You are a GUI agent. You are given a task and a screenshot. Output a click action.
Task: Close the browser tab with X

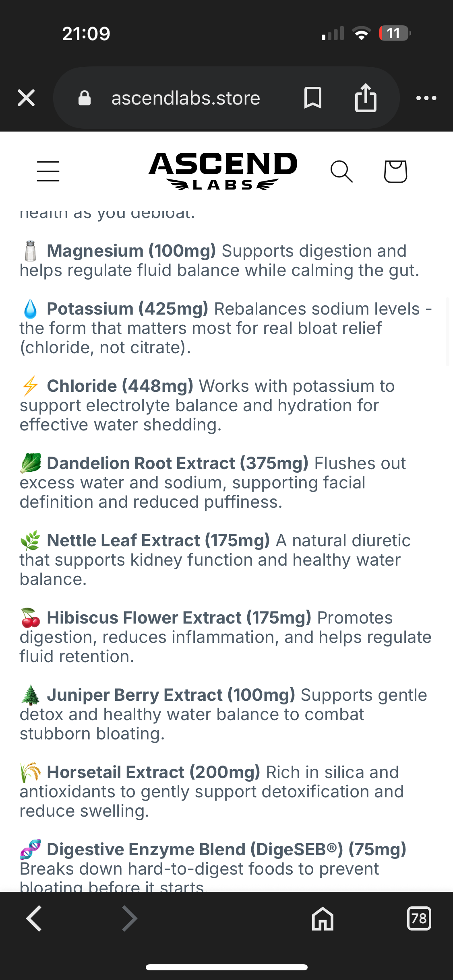(27, 98)
